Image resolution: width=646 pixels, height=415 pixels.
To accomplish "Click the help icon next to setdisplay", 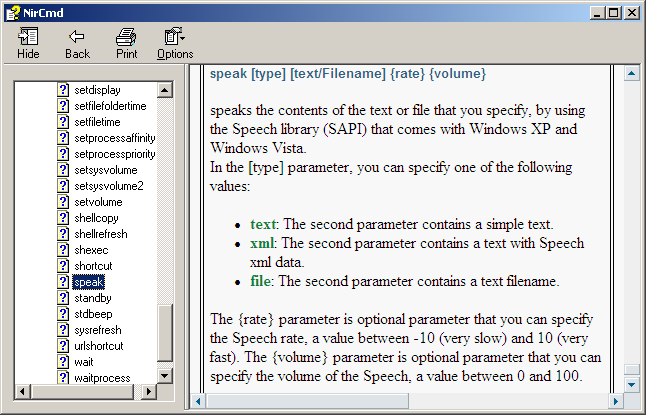I will tap(64, 90).
